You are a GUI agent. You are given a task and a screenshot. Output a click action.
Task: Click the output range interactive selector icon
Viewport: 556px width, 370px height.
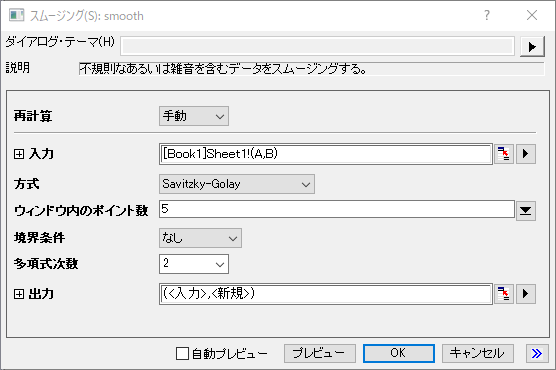click(x=504, y=294)
